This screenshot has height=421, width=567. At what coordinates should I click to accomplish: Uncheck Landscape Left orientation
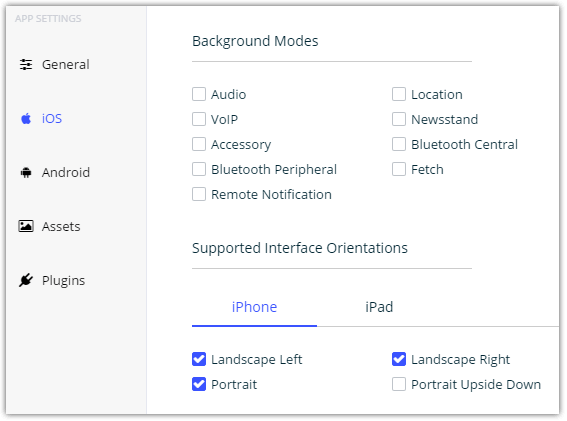point(199,359)
